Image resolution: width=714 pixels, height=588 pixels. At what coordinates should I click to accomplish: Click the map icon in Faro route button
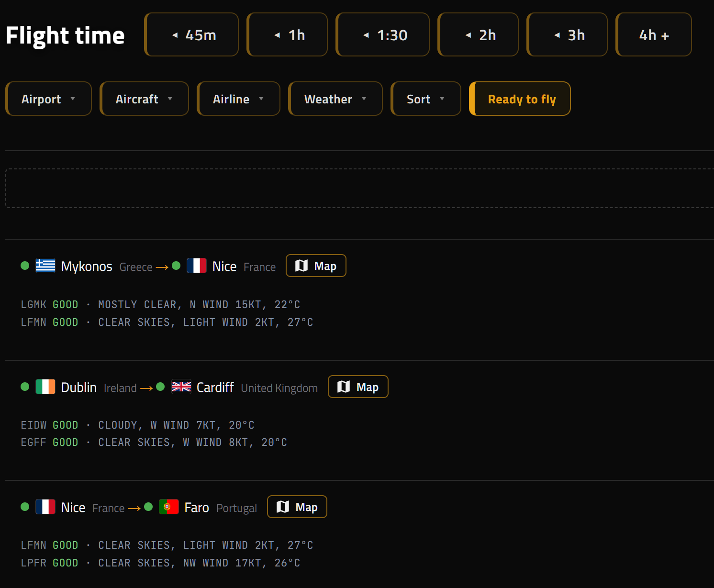tap(283, 507)
